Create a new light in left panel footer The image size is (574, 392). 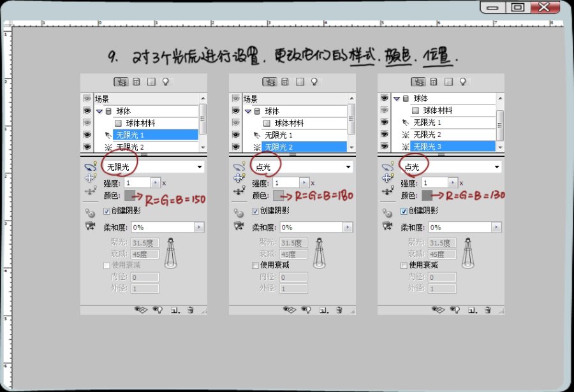[x=175, y=310]
